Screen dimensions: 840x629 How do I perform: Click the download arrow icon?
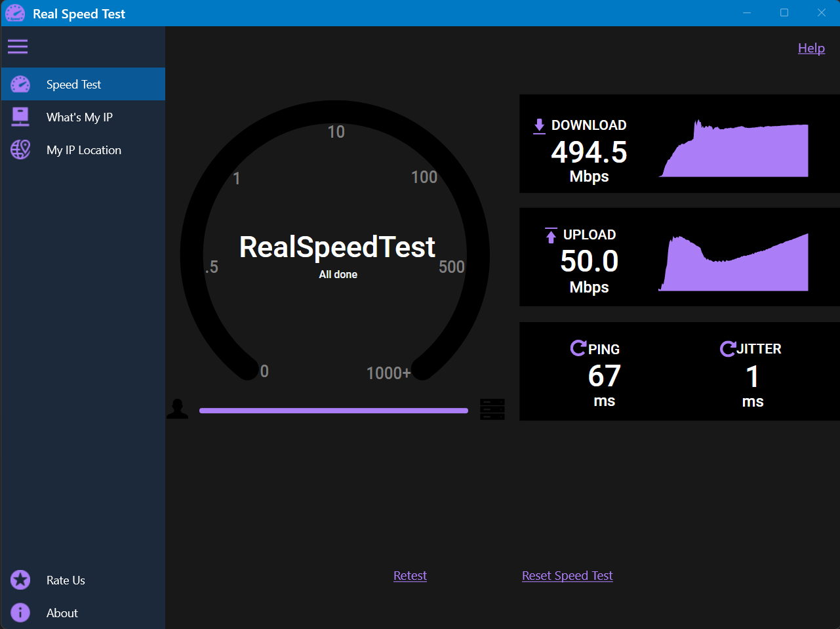[x=539, y=125]
